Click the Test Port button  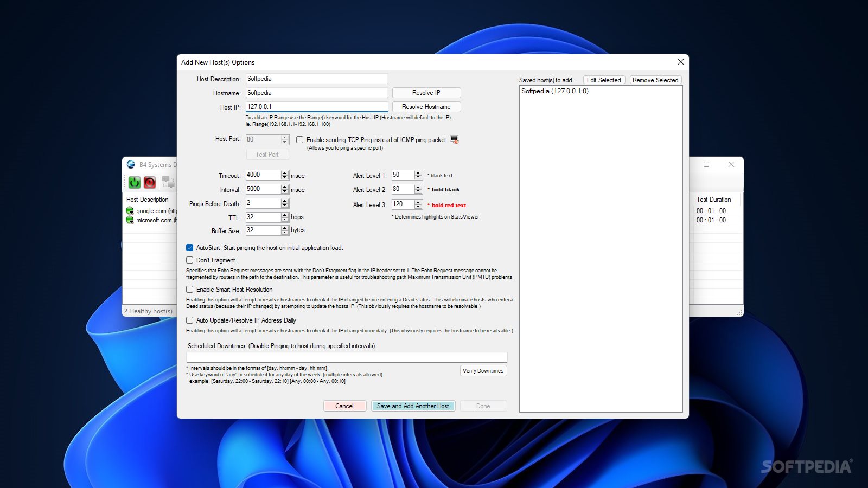(267, 155)
